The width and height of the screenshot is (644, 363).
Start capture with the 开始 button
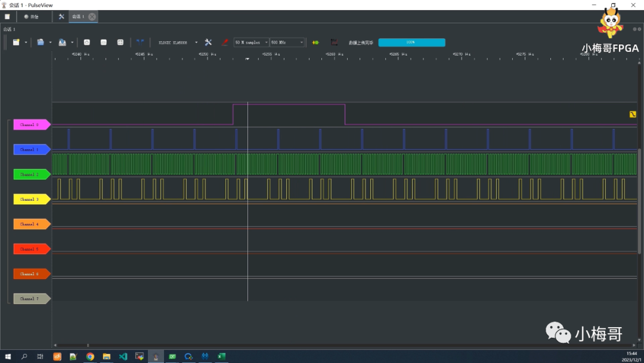[32, 17]
